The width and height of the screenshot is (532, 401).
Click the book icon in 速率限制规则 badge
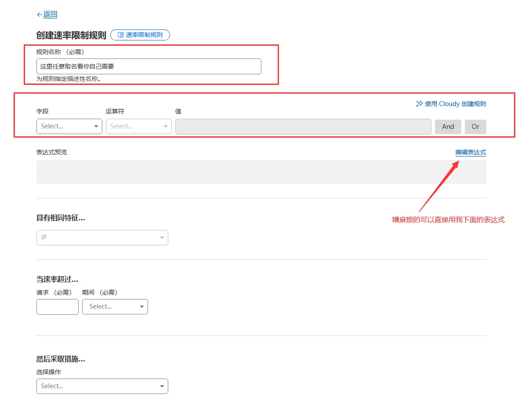coord(121,35)
